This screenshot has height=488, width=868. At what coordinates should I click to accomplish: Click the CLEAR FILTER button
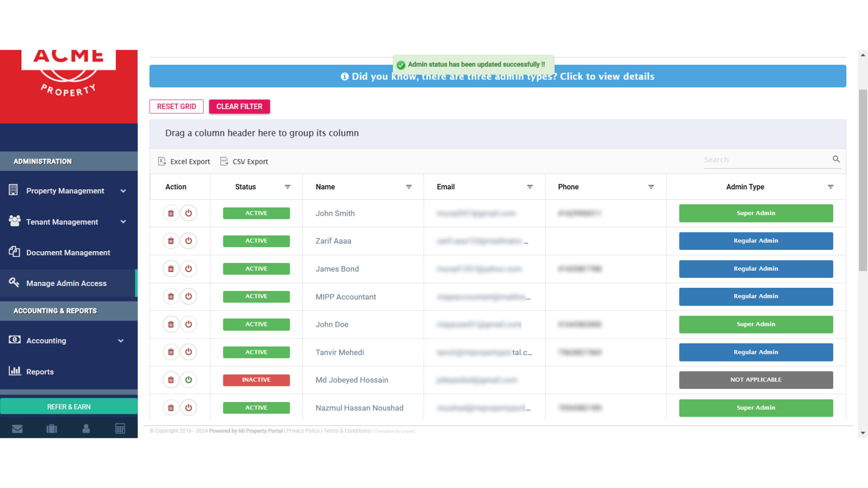(239, 107)
